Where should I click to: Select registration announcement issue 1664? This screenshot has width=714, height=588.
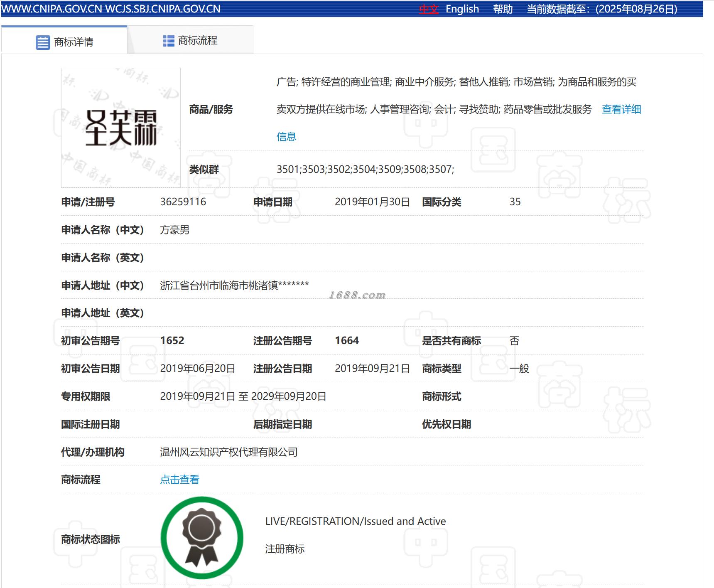[x=347, y=341]
